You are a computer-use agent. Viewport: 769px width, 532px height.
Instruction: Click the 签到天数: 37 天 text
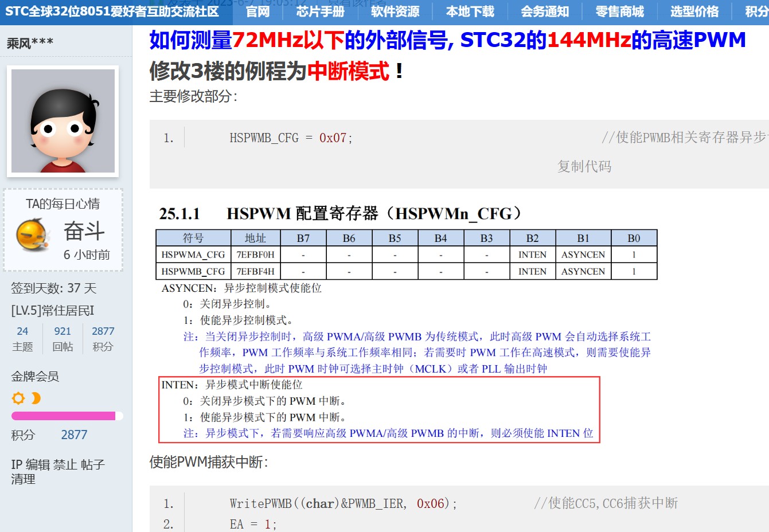(54, 288)
